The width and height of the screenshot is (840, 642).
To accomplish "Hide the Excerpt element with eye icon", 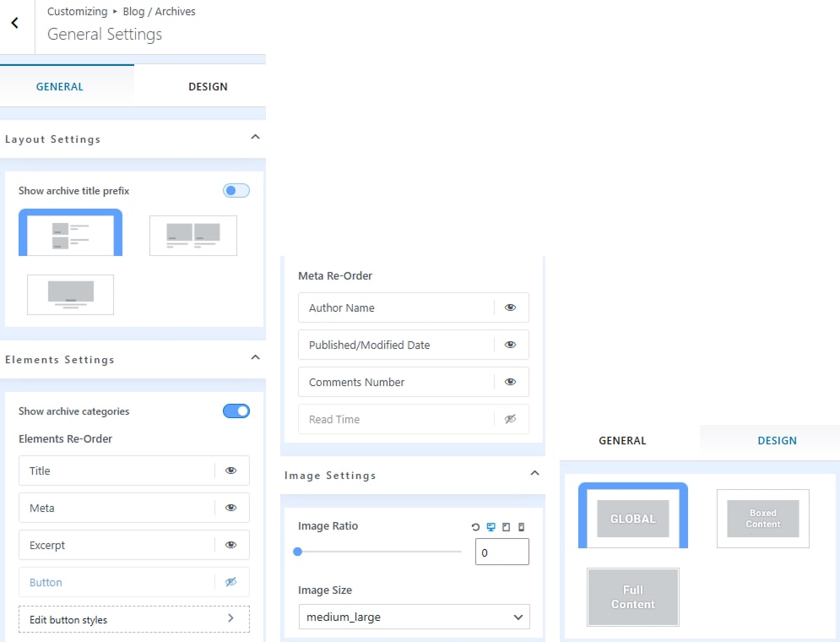I will pos(231,546).
